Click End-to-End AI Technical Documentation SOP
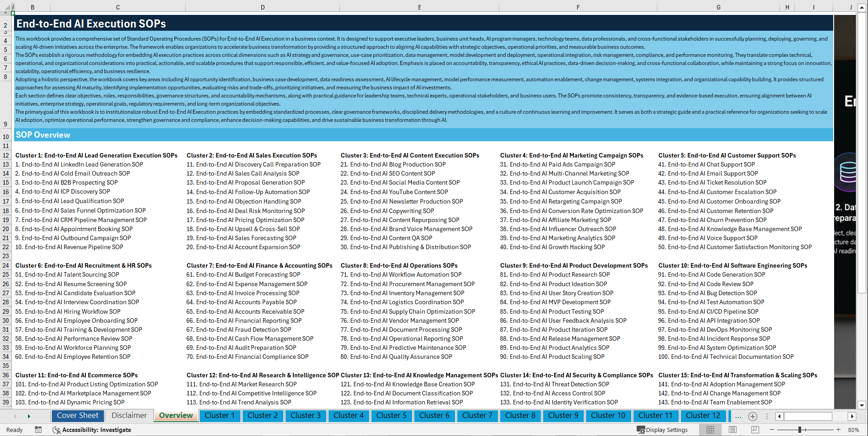Viewport: 868px width, 436px height. point(726,357)
